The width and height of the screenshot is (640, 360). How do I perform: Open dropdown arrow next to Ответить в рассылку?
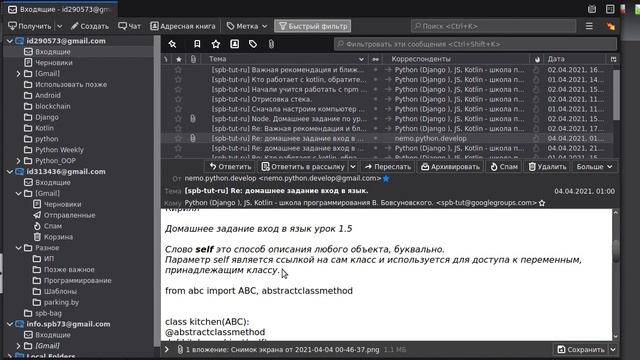click(x=353, y=167)
